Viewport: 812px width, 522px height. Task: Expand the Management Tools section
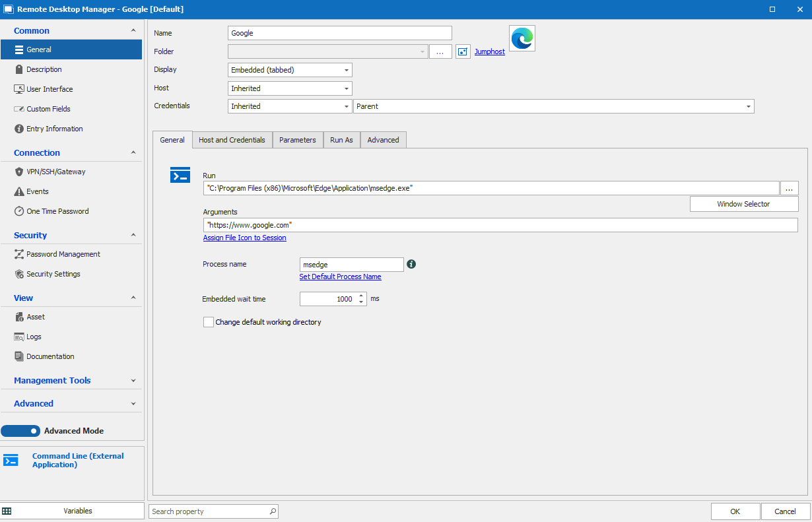point(133,380)
